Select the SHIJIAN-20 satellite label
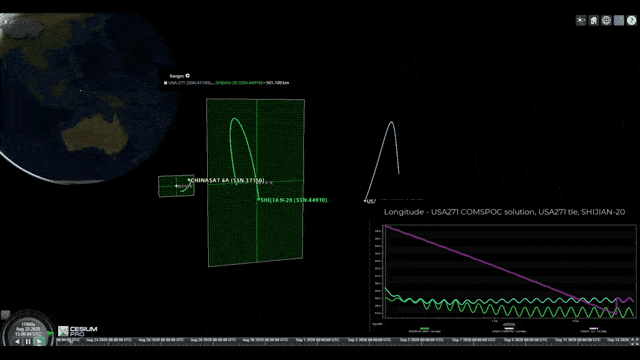The height and width of the screenshot is (360, 640). tap(293, 200)
